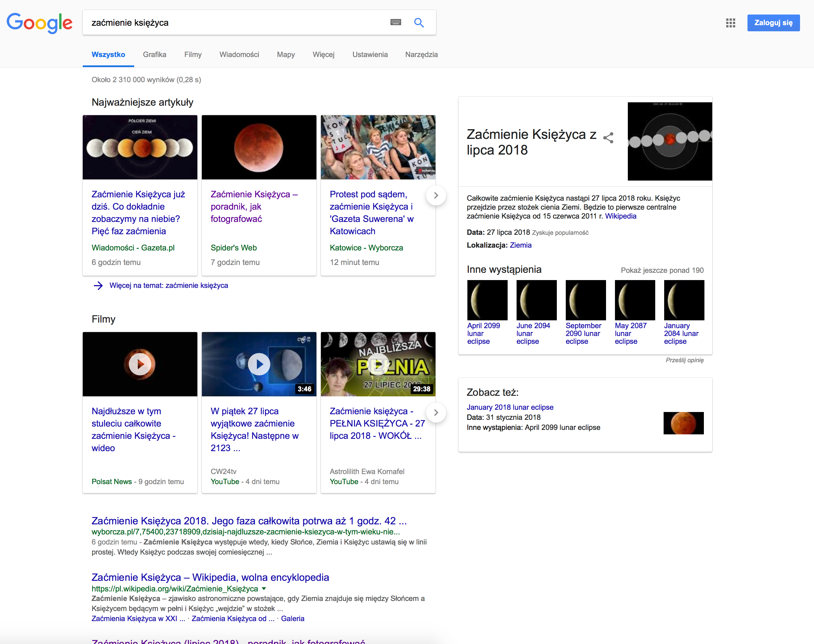Advance the Najważniejsze artykuły carousel with the chevron

(x=436, y=195)
